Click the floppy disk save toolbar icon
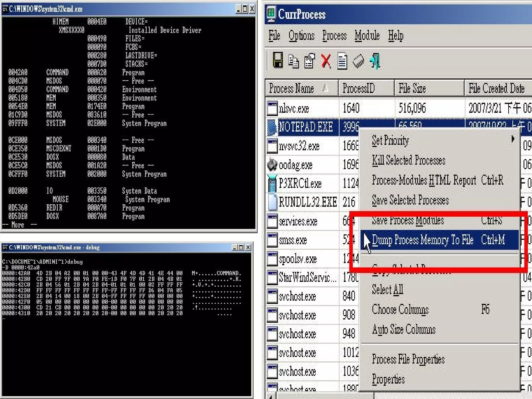 click(x=278, y=61)
